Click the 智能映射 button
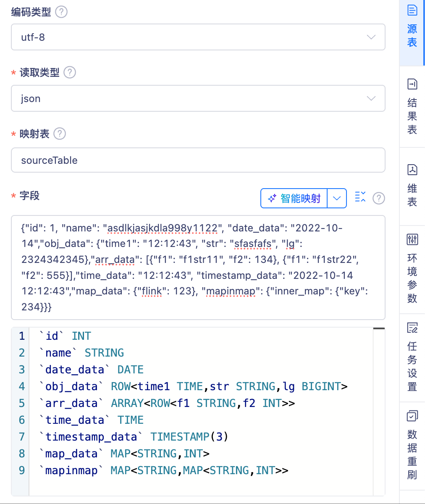Screen dimensions: 425x504 pos(294,198)
